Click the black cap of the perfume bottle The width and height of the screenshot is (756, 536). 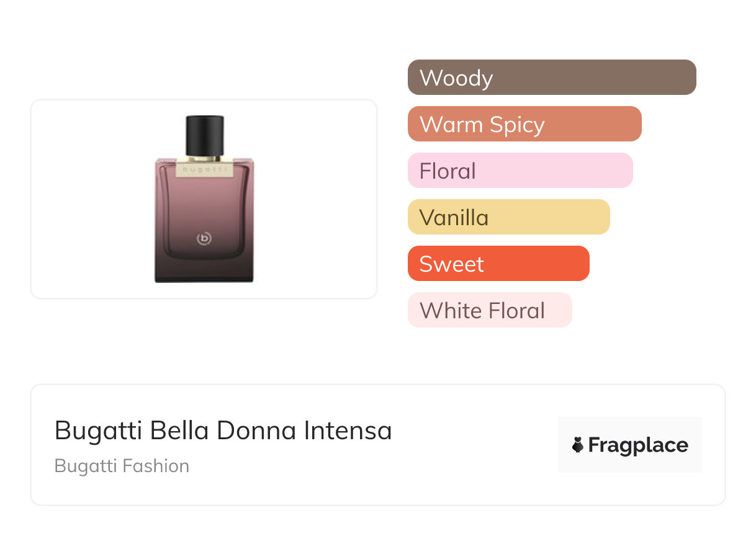coord(204,135)
